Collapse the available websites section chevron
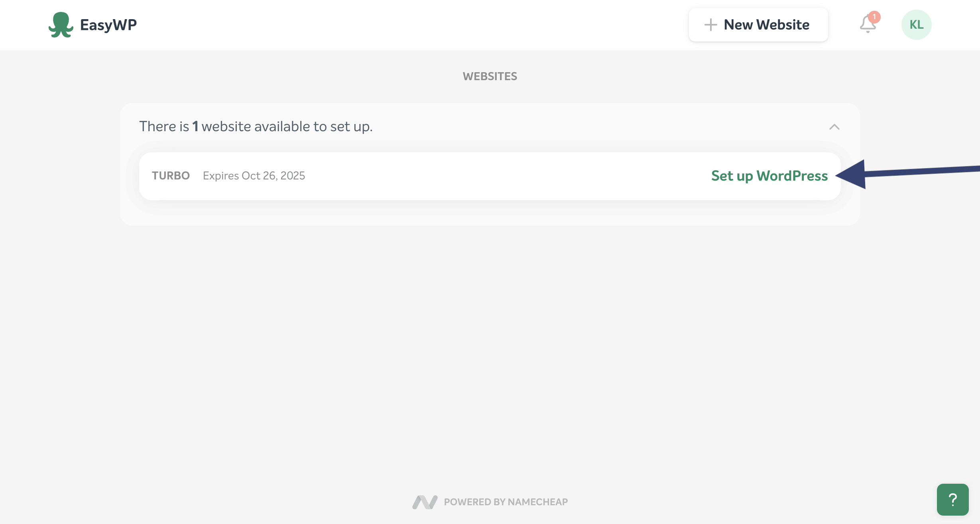The height and width of the screenshot is (524, 980). pos(834,127)
